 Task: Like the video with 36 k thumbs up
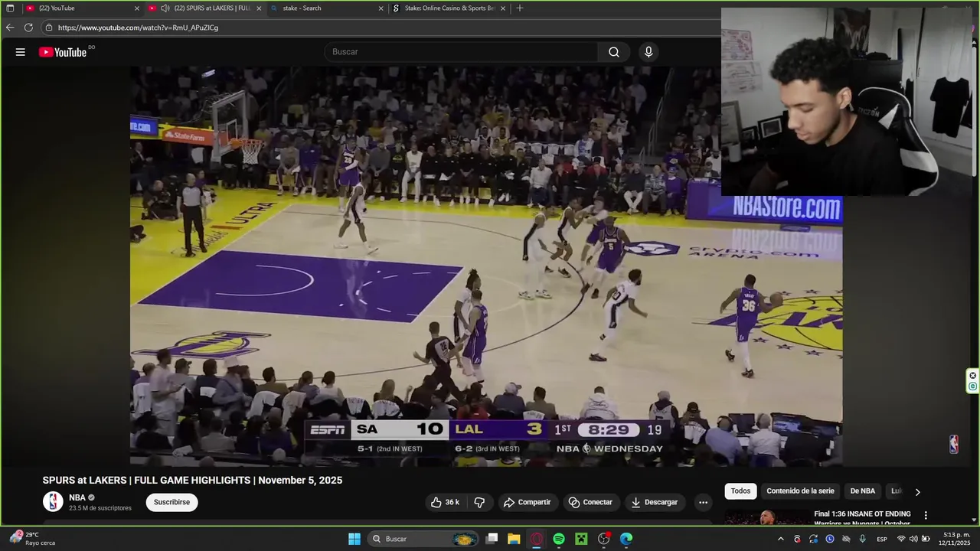445,502
